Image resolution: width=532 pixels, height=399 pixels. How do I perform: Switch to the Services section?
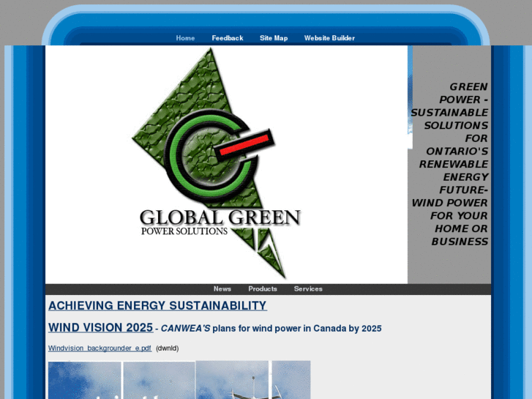[308, 289]
